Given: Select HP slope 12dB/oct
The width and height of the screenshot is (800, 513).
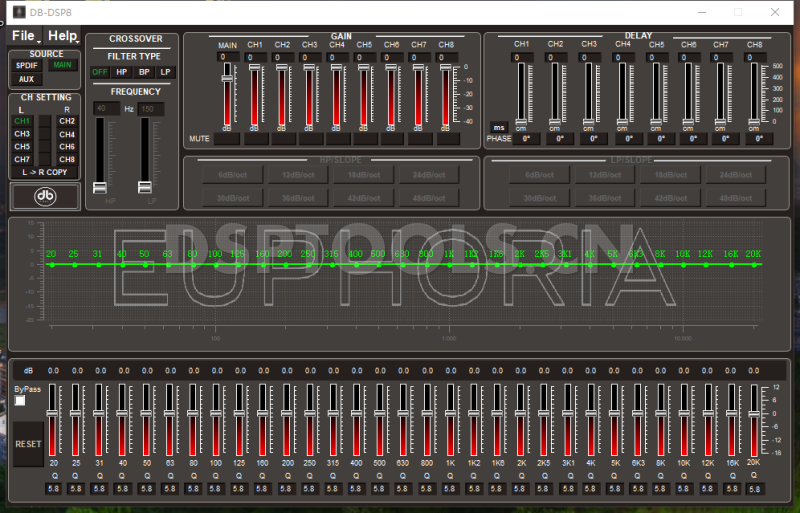Looking at the screenshot, I should (298, 175).
